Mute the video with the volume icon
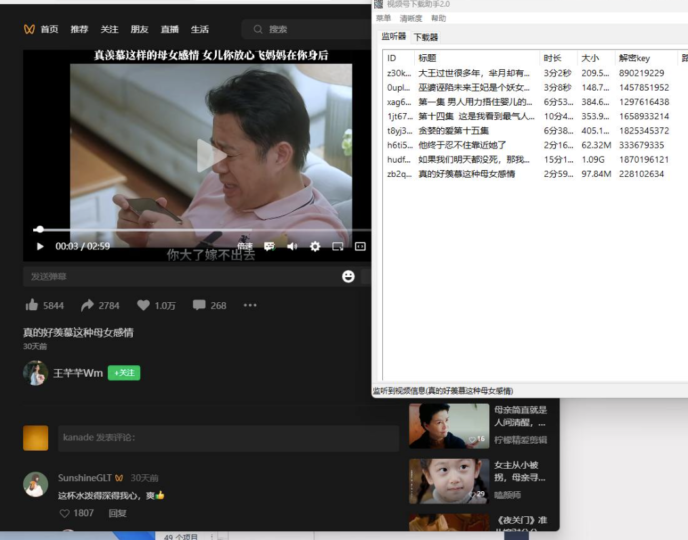Screen dimensions: 688x540 point(292,246)
